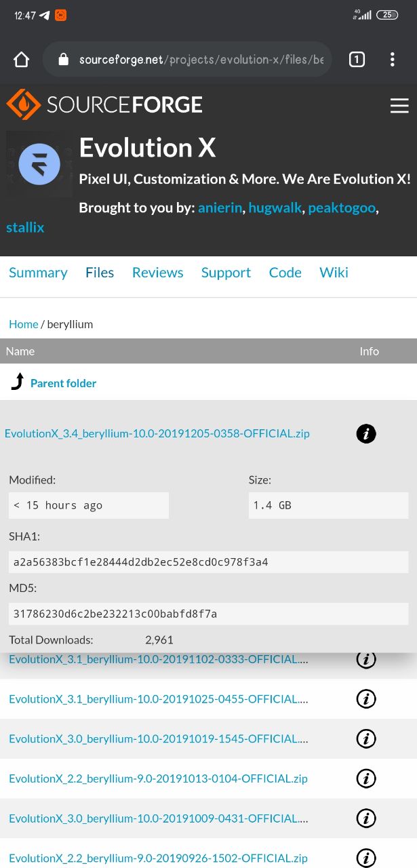Click the Name column header
This screenshot has width=417, height=868.
[20, 351]
